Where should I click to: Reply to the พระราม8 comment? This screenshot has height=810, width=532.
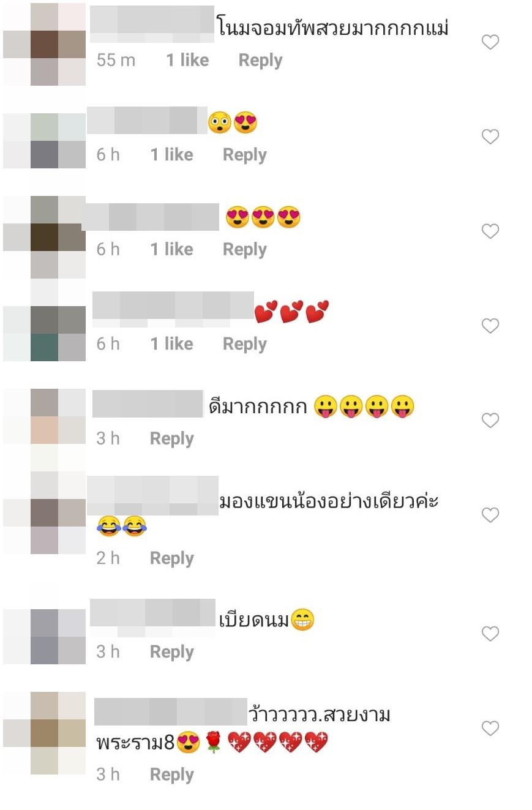(x=172, y=774)
